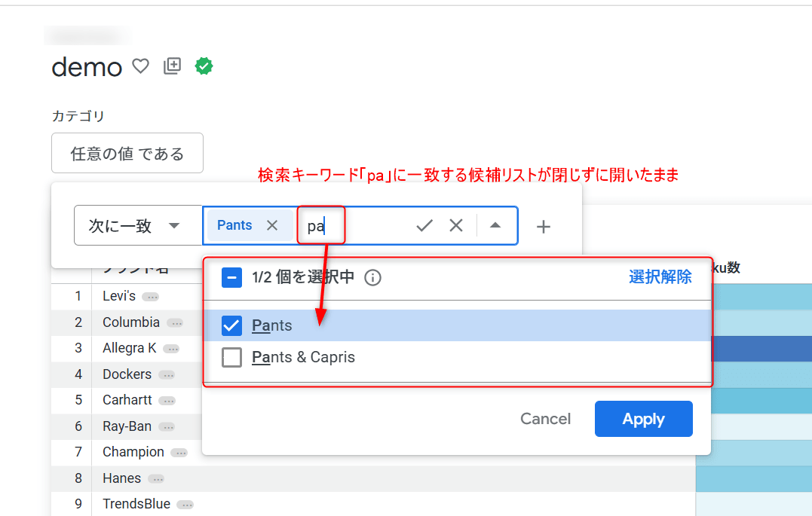Click the indeterminate select-all checkbox
Image resolution: width=812 pixels, height=516 pixels.
tap(231, 277)
